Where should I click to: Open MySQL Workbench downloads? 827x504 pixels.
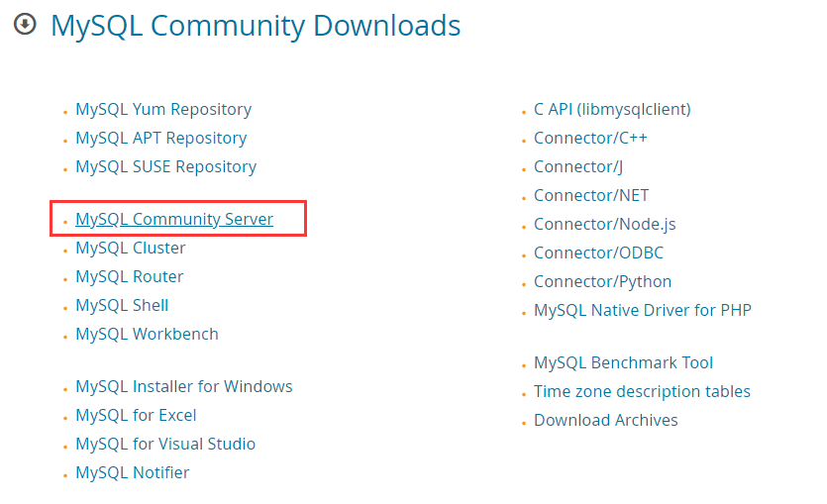click(x=147, y=334)
